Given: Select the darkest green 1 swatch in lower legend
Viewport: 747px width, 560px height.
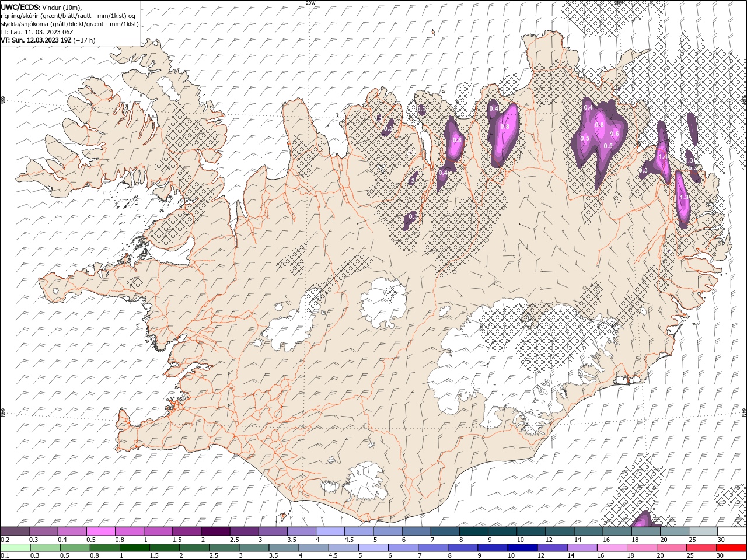Looking at the screenshot, I should pos(134,548).
